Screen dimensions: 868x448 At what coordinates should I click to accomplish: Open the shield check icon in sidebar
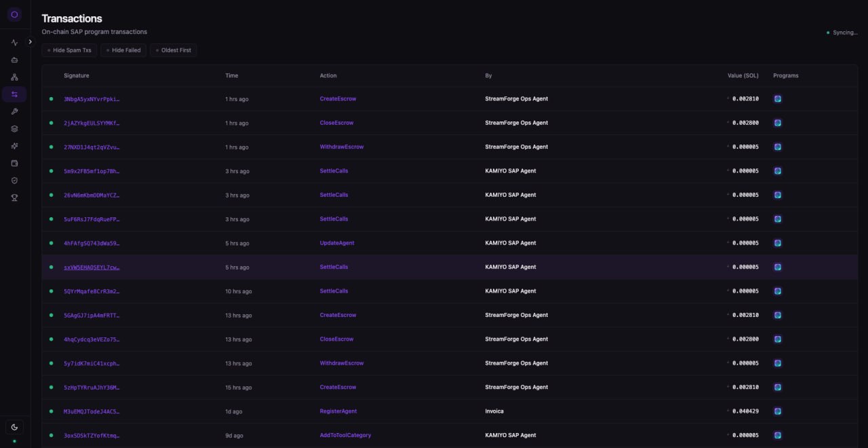point(14,181)
